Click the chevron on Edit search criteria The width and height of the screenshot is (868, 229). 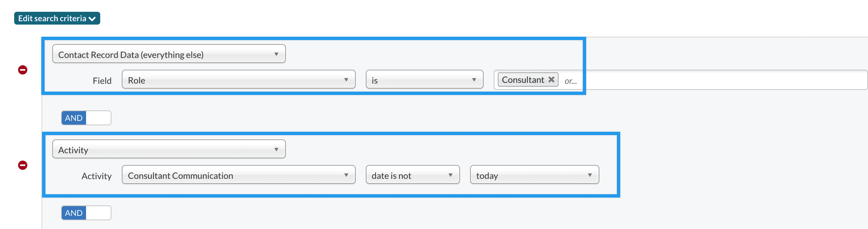(92, 19)
